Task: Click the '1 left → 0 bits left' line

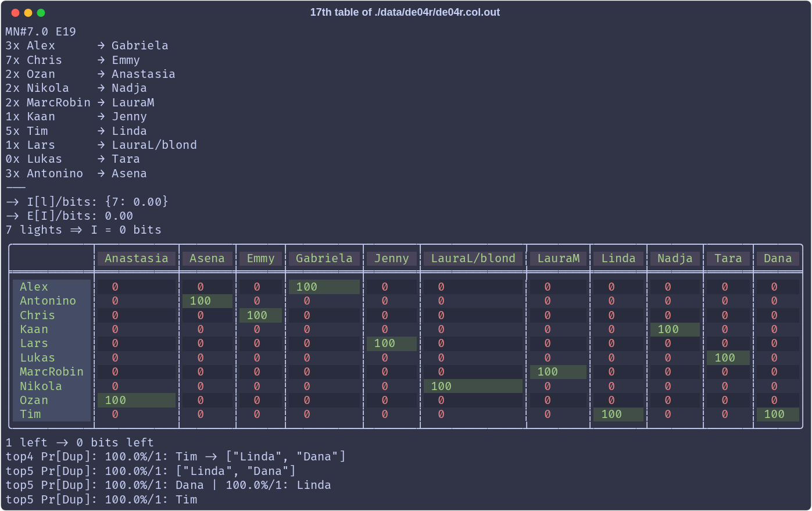Action: (80, 442)
